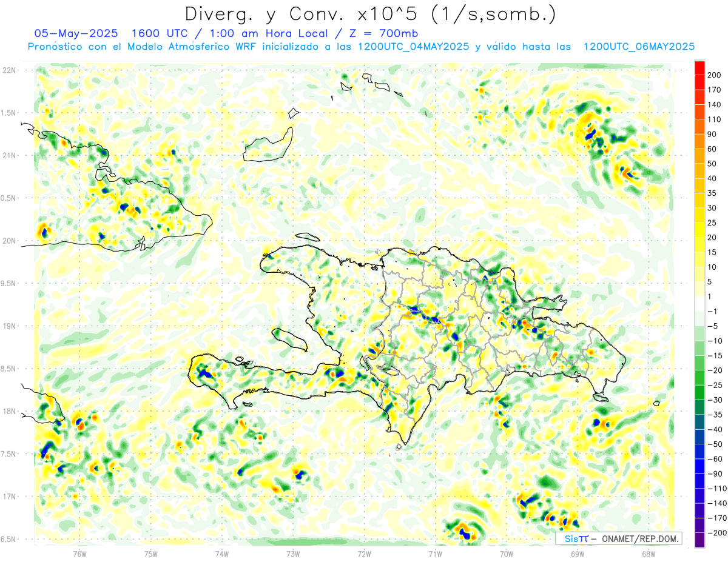Click the '0.5N' latitude label
Screen dimensions: 728x562
pos(7,198)
